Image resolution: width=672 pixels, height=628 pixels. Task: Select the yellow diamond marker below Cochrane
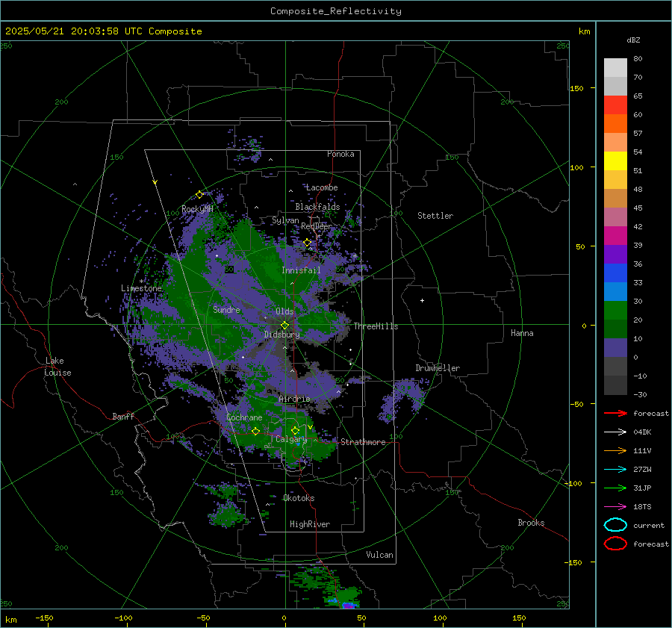pyautogui.click(x=255, y=432)
